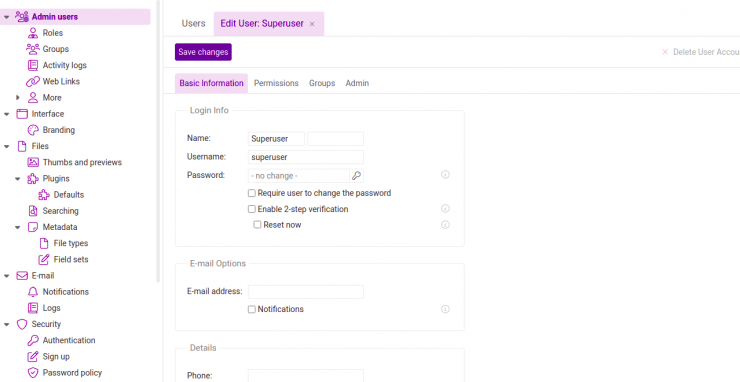
Task: Expand the More item in sidebar
Action: (x=17, y=98)
